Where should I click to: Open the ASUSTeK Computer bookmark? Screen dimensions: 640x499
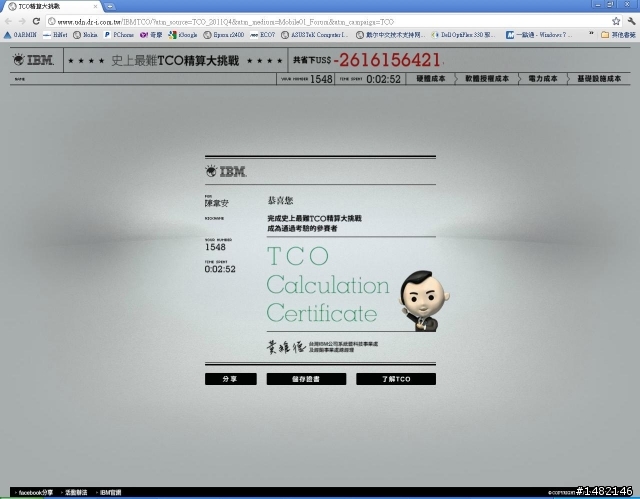(x=315, y=35)
